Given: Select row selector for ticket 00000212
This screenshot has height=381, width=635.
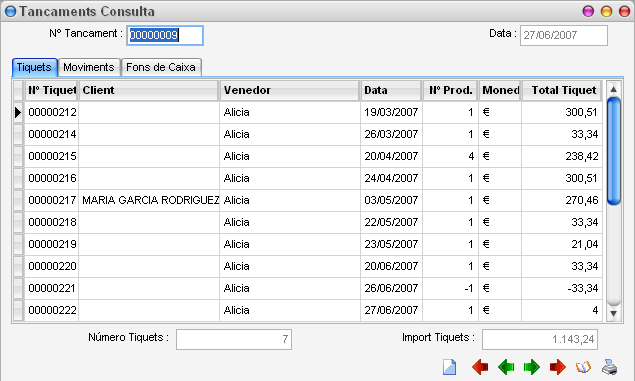Looking at the screenshot, I should tap(18, 113).
